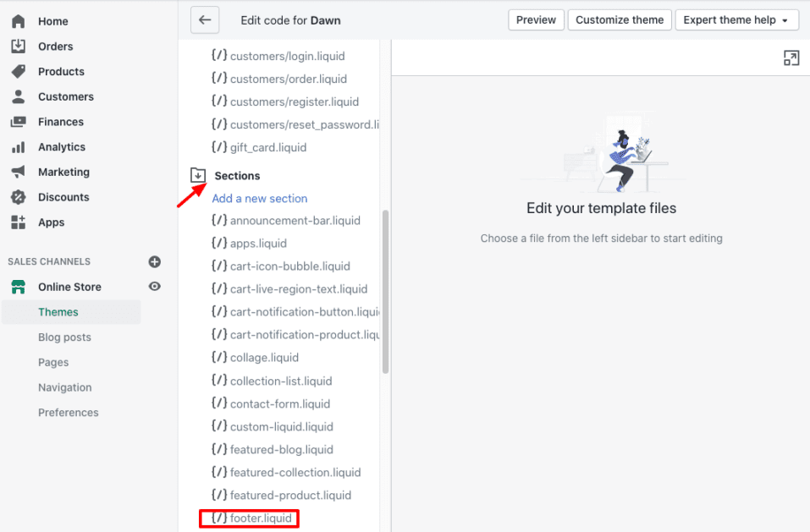Click file icon beside contact-form.liquid
The height and width of the screenshot is (532, 810).
point(219,403)
